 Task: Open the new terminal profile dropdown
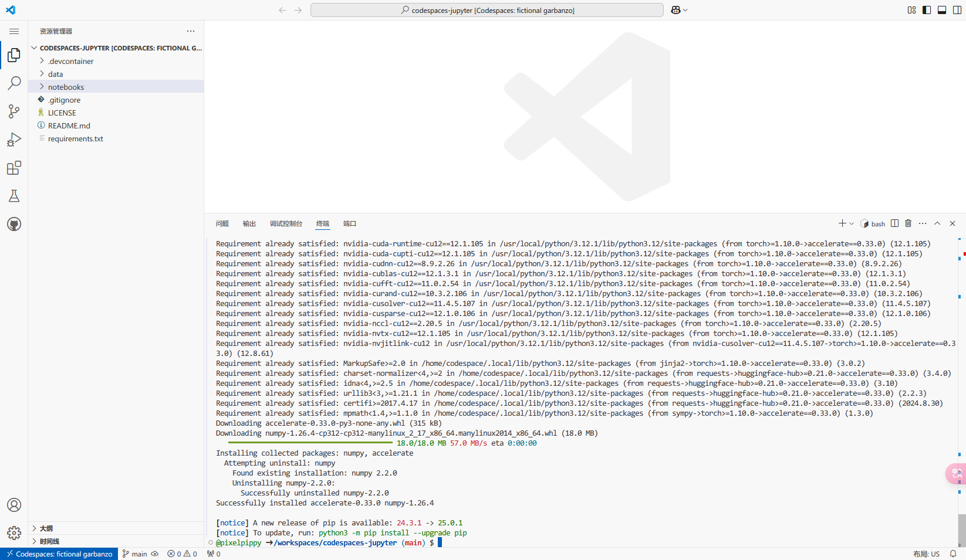(852, 223)
